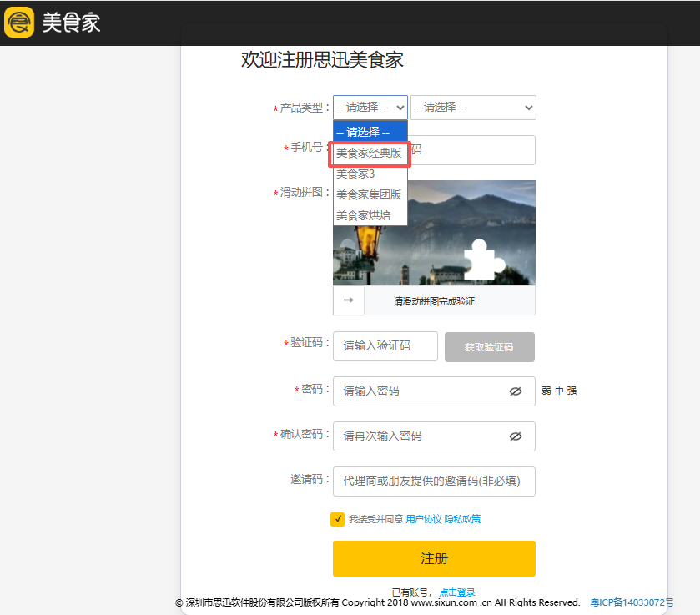Click the 美食家 logo icon
700x615 pixels.
tap(19, 23)
